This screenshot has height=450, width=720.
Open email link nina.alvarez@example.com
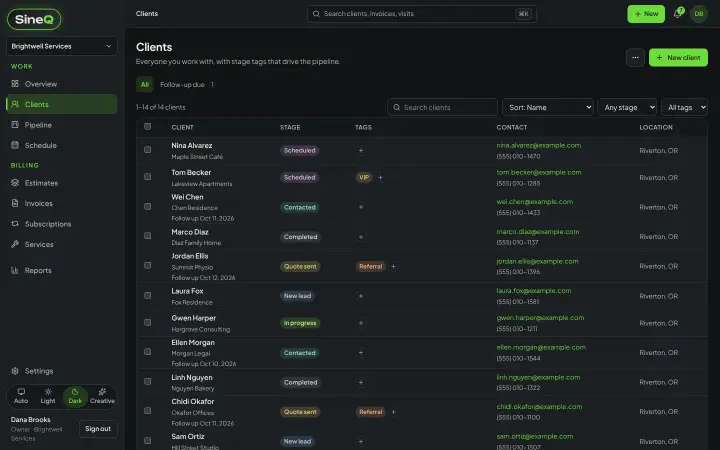point(539,145)
